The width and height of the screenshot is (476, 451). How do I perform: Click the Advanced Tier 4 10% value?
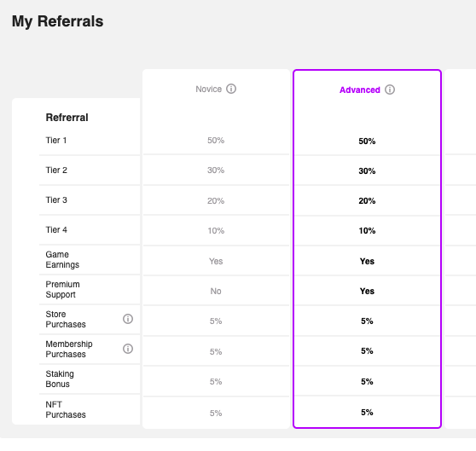(x=367, y=231)
